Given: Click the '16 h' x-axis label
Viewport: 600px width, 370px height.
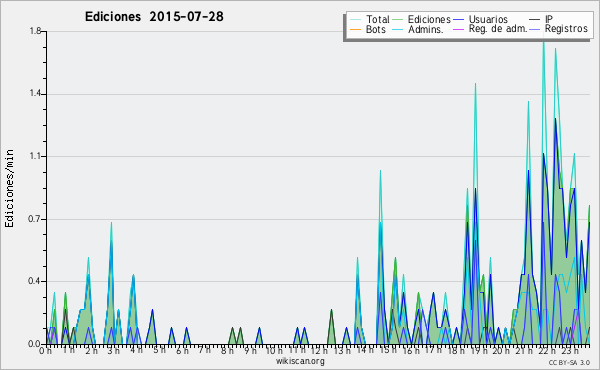Looking at the screenshot, I should tap(411, 350).
